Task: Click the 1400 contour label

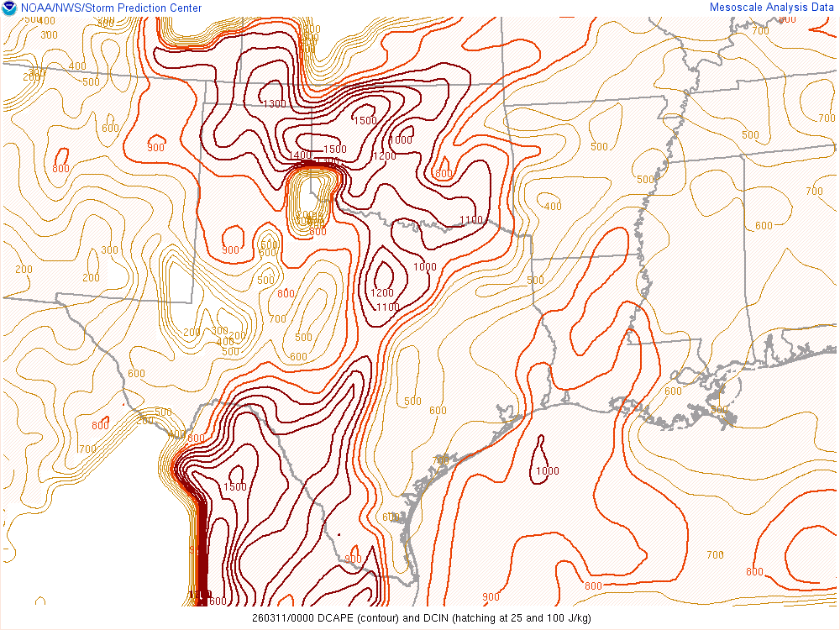Action: [x=299, y=156]
